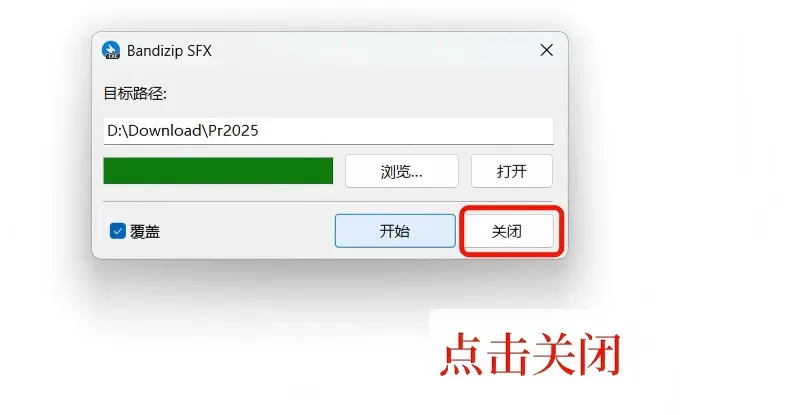Click the Bandizip SFX title text
The image size is (800, 415).
(169, 51)
